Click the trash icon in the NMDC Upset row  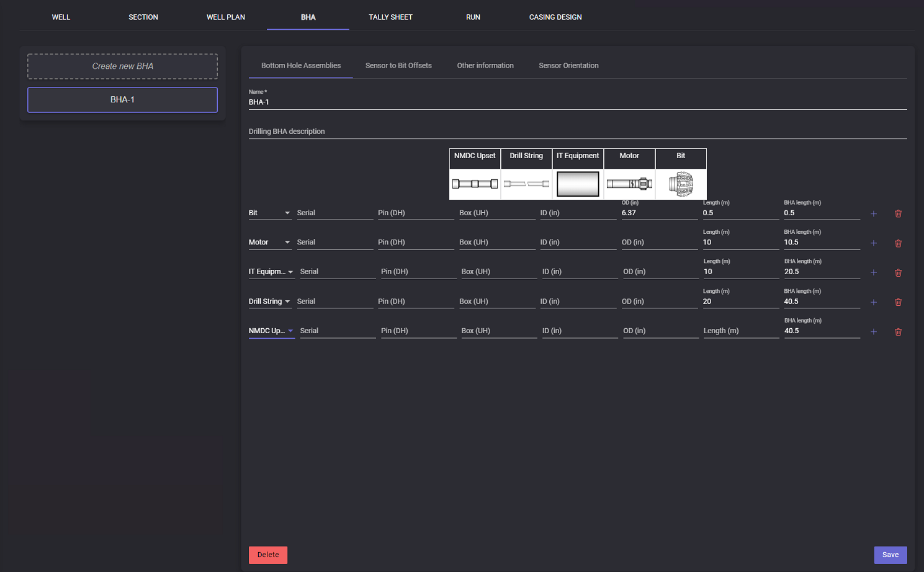[x=898, y=332]
